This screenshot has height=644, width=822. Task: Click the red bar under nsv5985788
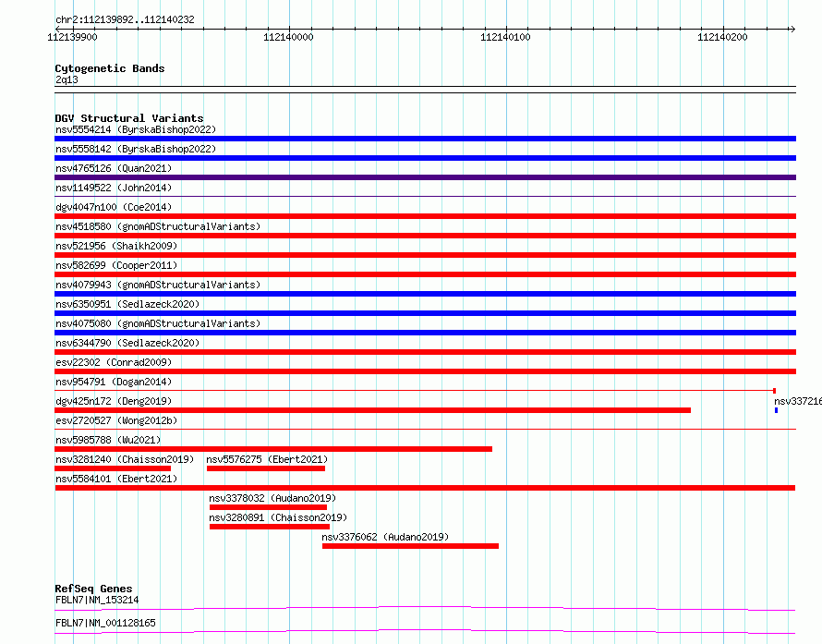[x=273, y=449]
